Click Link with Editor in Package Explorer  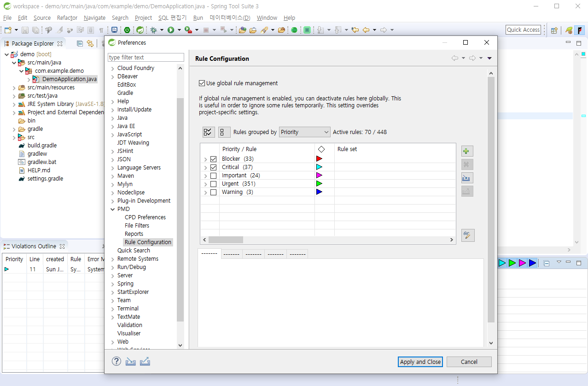pyautogui.click(x=90, y=44)
